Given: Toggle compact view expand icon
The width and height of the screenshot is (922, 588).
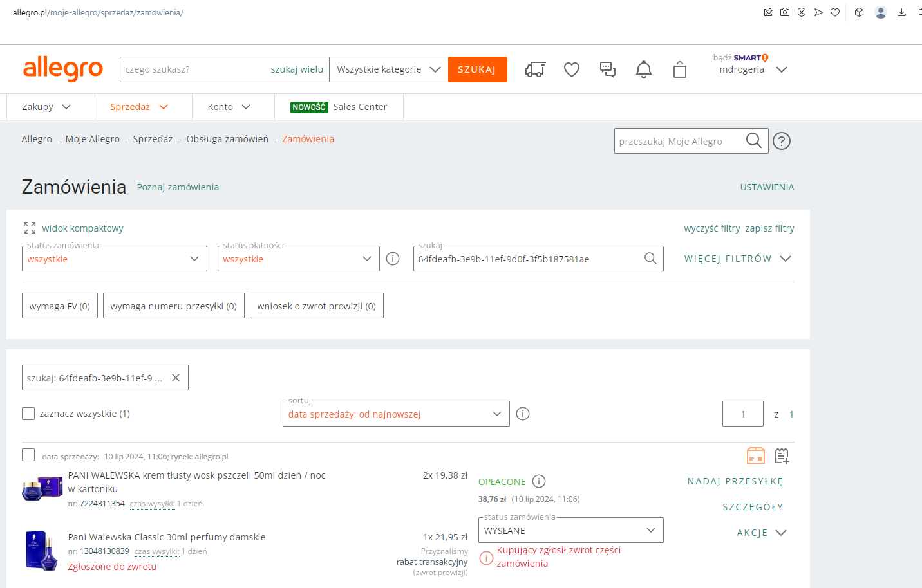Looking at the screenshot, I should [x=30, y=228].
